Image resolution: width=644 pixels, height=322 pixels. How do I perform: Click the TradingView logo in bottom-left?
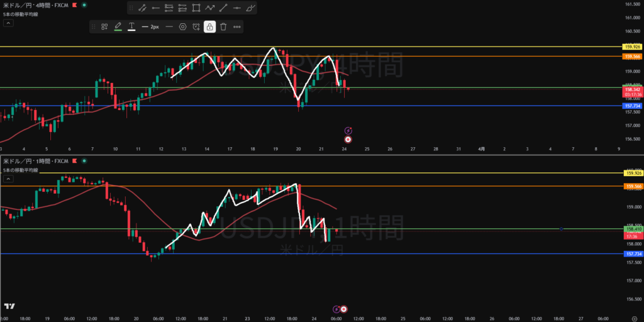tap(9, 306)
